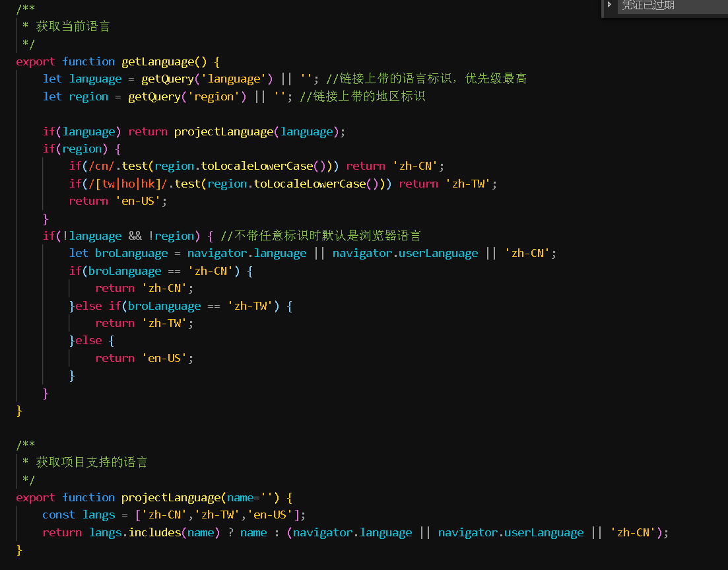
Task: Click the 凭证已过期 label
Action: coord(647,5)
